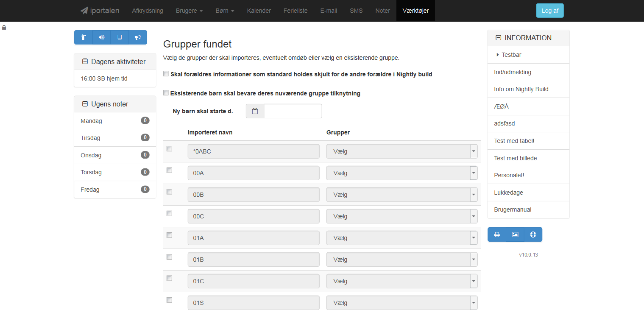The image size is (644, 310).
Task: Collapse the Ugens noter panel
Action: click(85, 104)
